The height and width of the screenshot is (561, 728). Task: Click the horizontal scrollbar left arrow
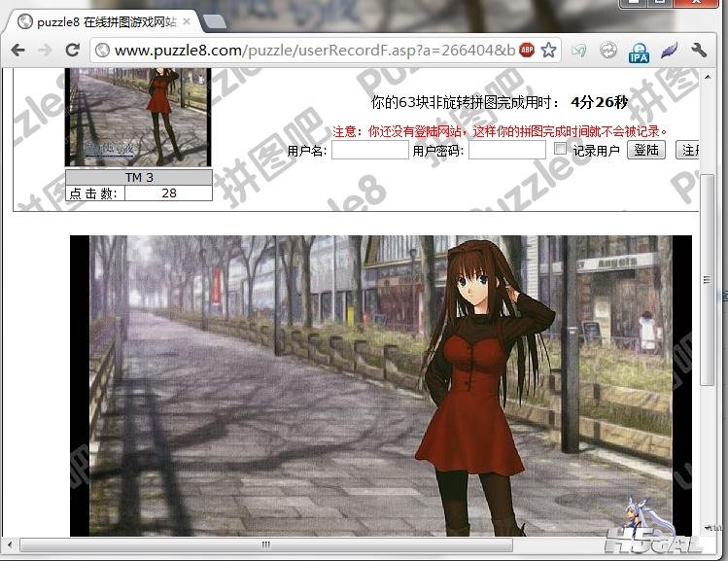coord(10,544)
